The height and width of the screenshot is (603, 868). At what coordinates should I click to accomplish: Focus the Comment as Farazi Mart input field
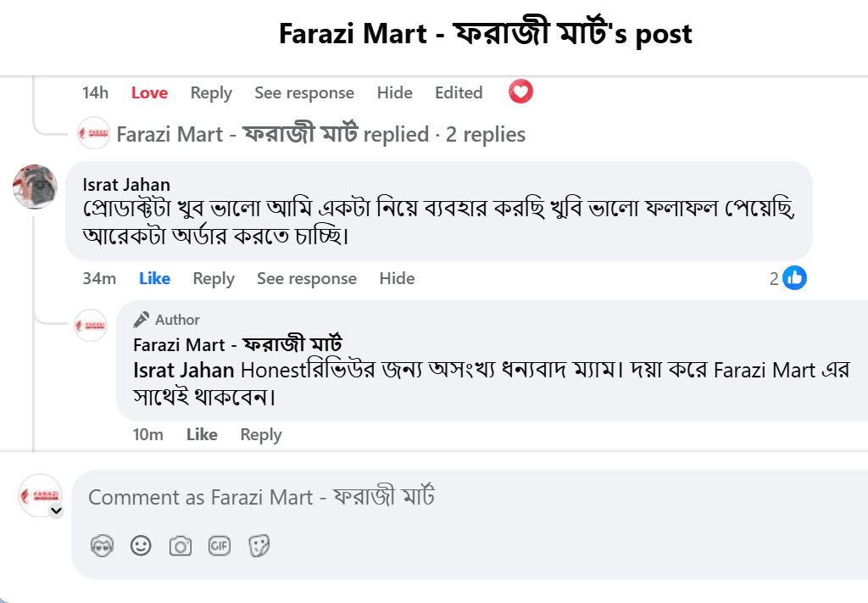[470, 497]
